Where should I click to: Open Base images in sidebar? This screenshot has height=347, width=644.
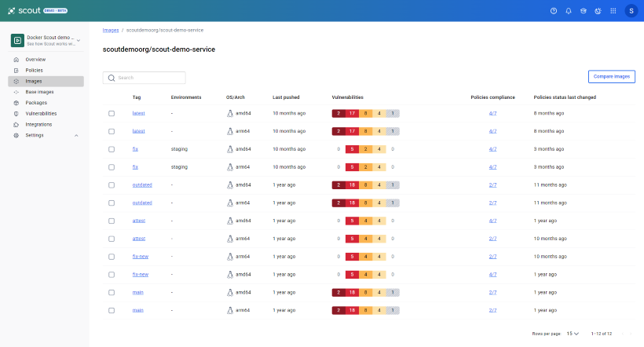tap(39, 92)
